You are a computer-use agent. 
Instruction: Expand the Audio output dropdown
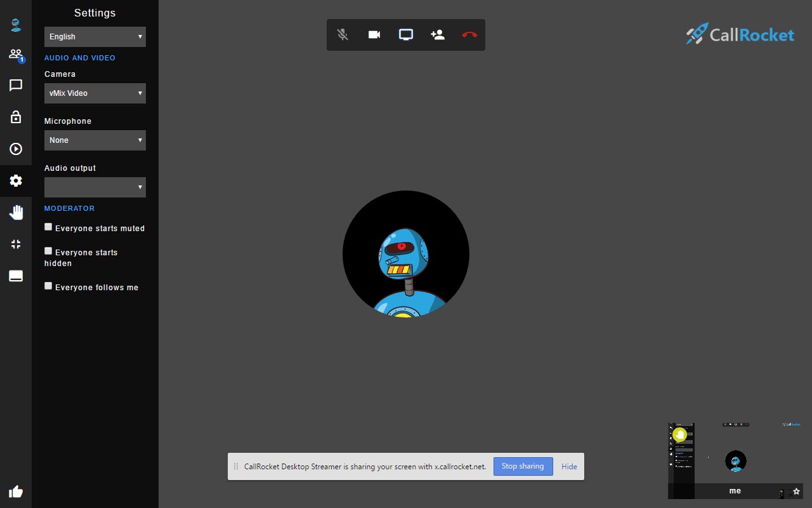95,187
